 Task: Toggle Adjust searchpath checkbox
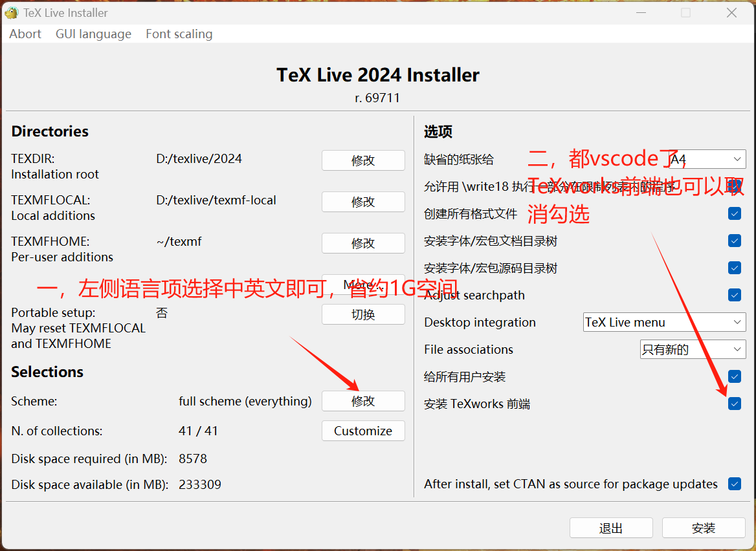click(735, 295)
